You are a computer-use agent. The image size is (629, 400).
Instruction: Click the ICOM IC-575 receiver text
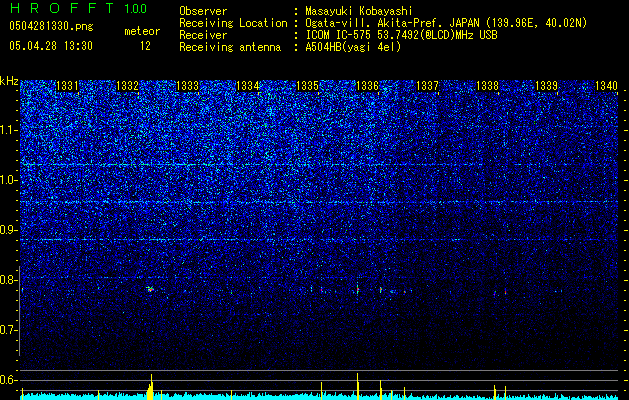401,35
